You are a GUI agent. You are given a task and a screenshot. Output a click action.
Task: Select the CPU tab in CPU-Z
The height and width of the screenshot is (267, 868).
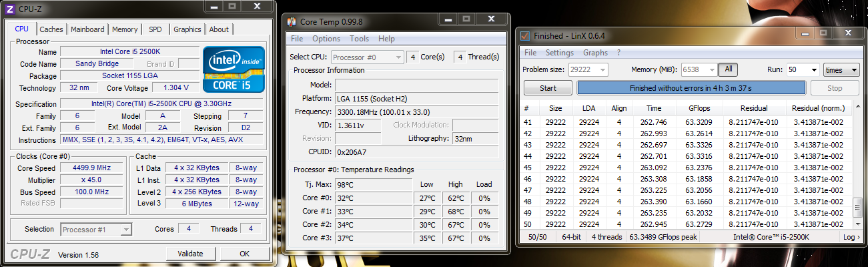point(22,29)
